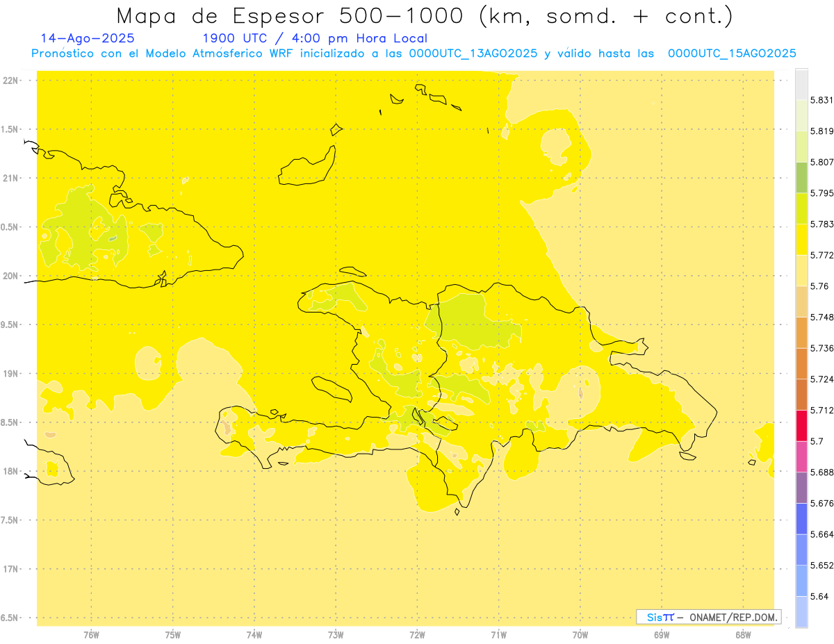Click the 5.831 colorbar value
The height and width of the screenshot is (644, 834).
tap(822, 100)
